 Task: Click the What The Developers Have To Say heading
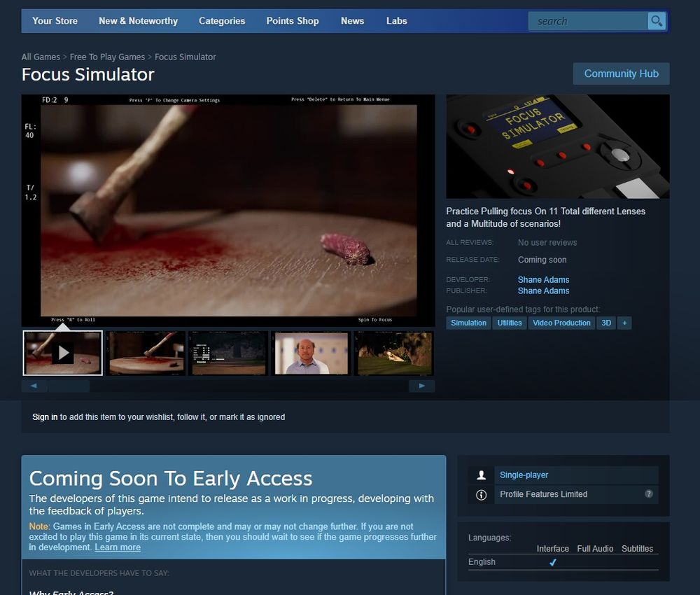click(99, 573)
